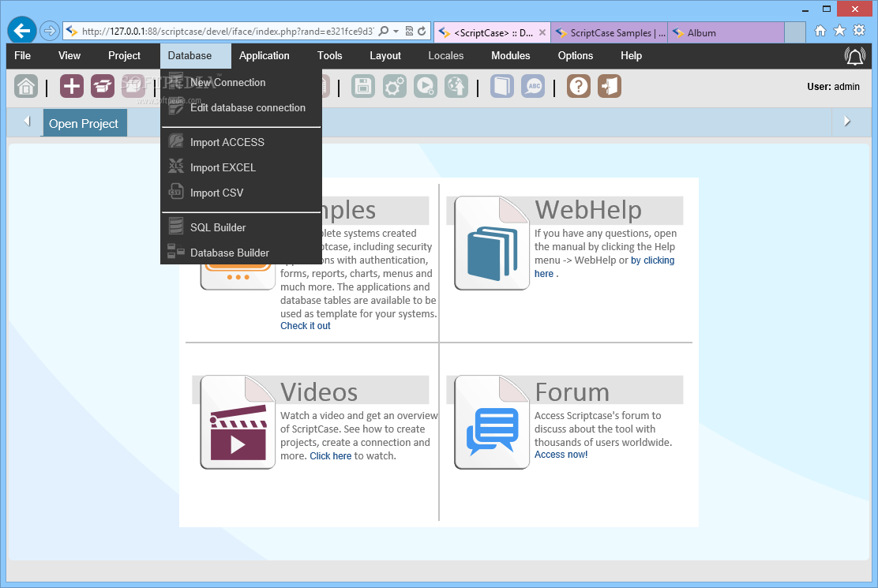This screenshot has height=588, width=878.
Task: Click the notification bell icon
Action: click(x=854, y=56)
